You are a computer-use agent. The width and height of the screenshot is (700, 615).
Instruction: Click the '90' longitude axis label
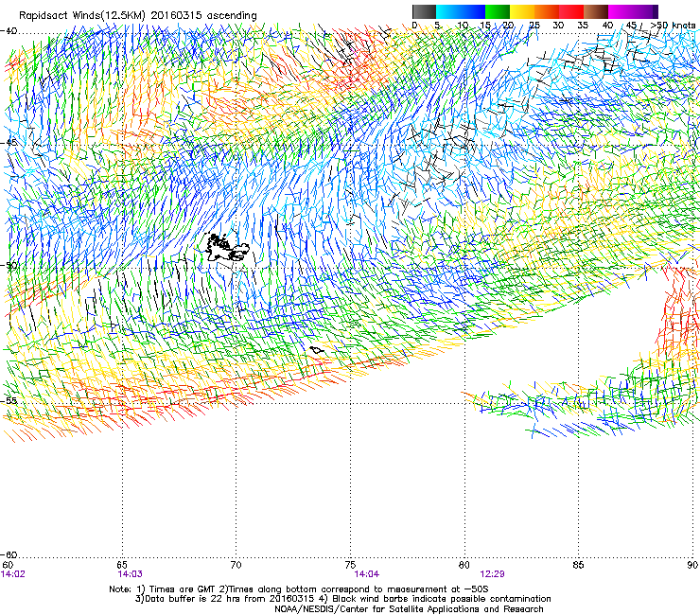point(692,565)
